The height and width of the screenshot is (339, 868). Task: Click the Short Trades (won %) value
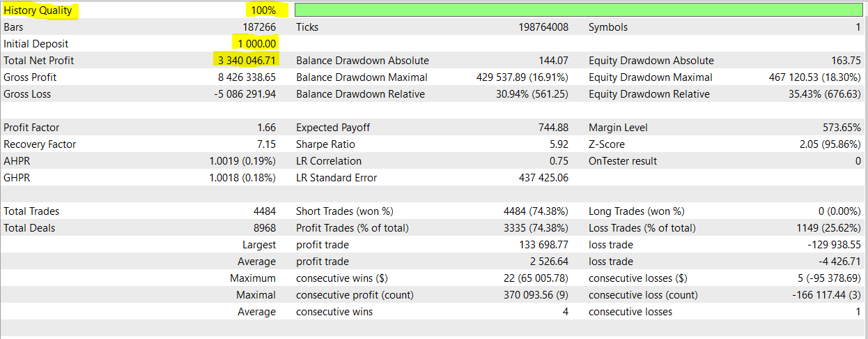tap(536, 211)
